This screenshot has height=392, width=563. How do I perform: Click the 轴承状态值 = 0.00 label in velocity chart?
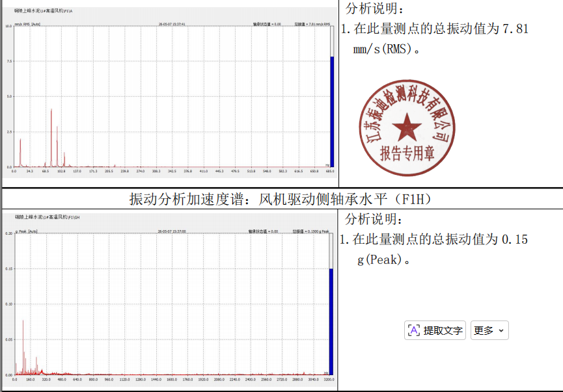pyautogui.click(x=267, y=24)
